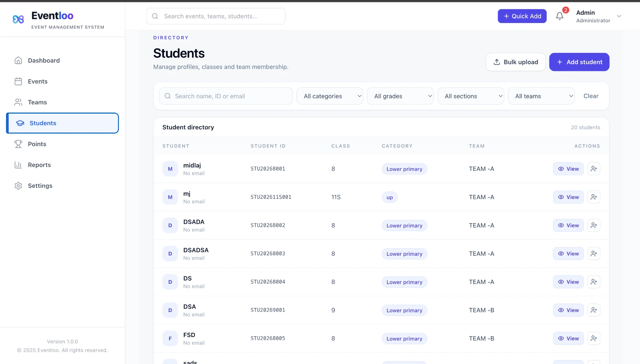Click the Admin Administrator profile name
The height and width of the screenshot is (364, 640).
pos(593,16)
